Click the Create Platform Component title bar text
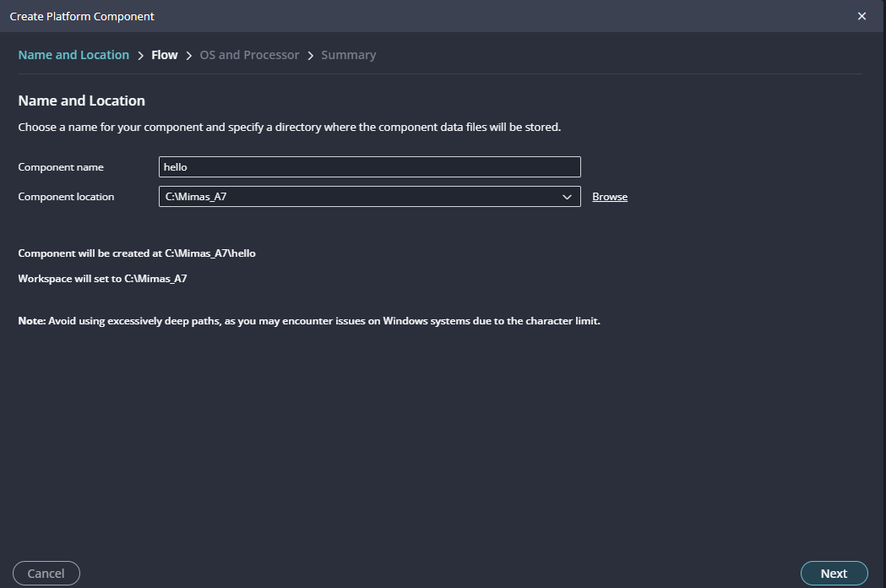 pyautogui.click(x=82, y=16)
